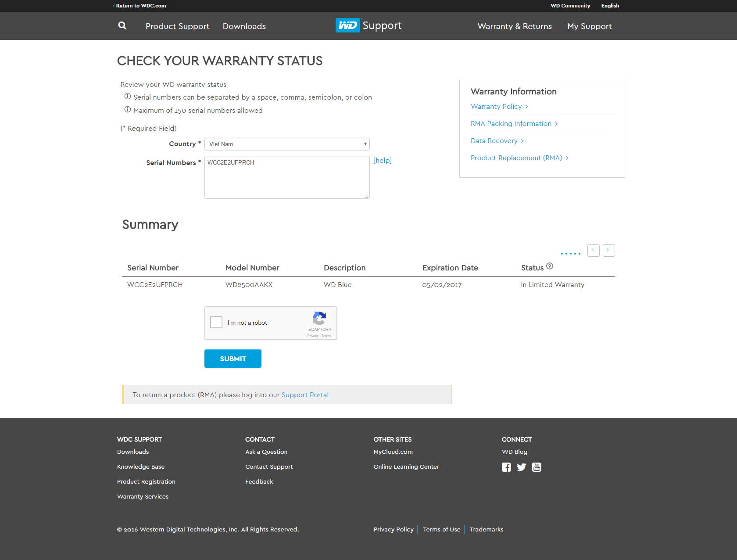737x560 pixels.
Task: Open Trademarks footer link
Action: pos(487,529)
